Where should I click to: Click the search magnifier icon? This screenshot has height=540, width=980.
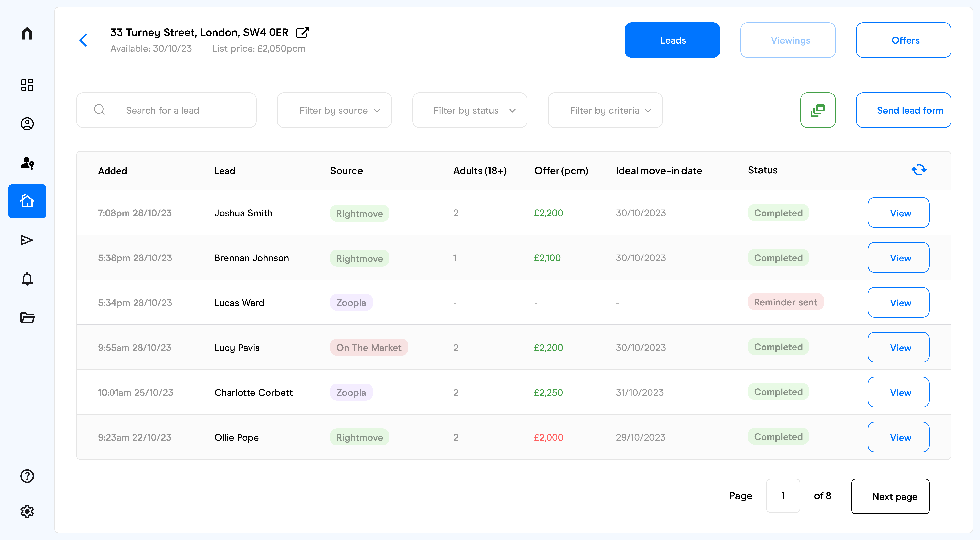click(x=99, y=110)
